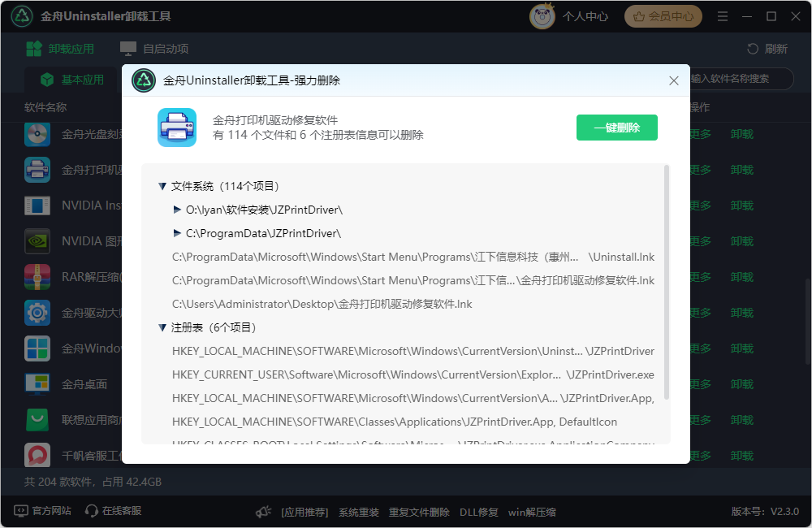Click the 金舟驱动大师 gear icon
Screen dimensions: 812x528
(37, 313)
